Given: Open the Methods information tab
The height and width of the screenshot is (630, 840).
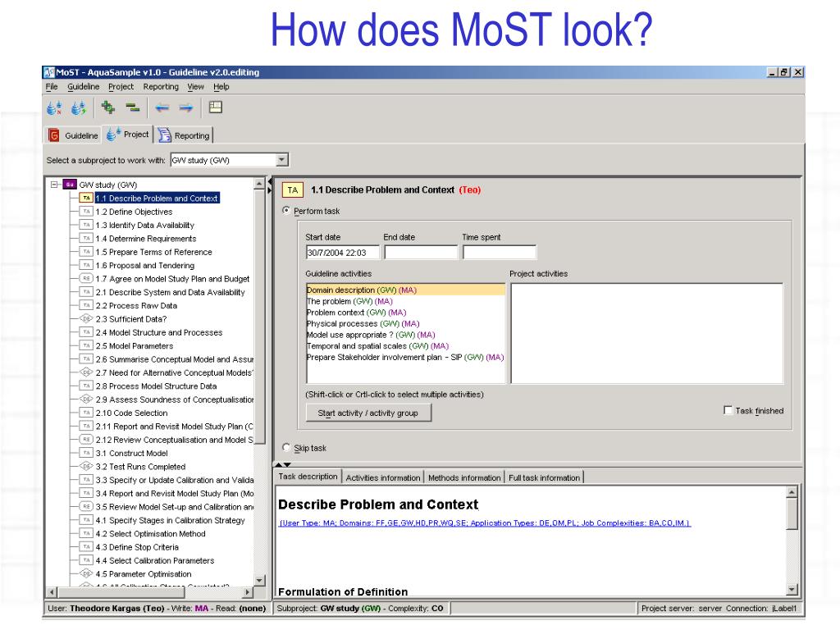Looking at the screenshot, I should pyautogui.click(x=464, y=477).
